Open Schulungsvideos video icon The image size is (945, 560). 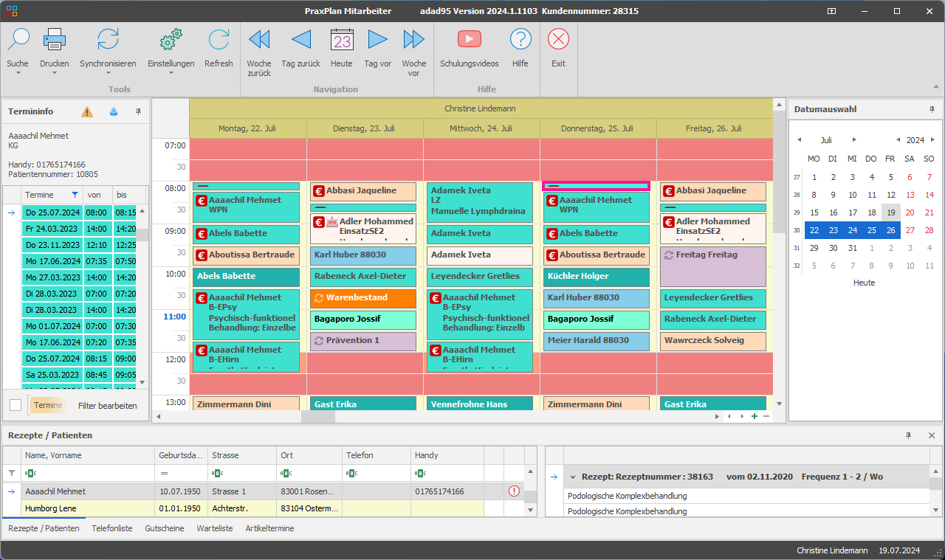pos(469,39)
